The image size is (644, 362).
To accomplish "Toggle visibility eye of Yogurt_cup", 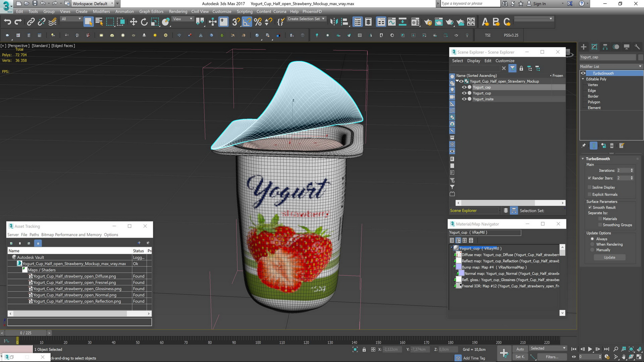I will pyautogui.click(x=464, y=93).
